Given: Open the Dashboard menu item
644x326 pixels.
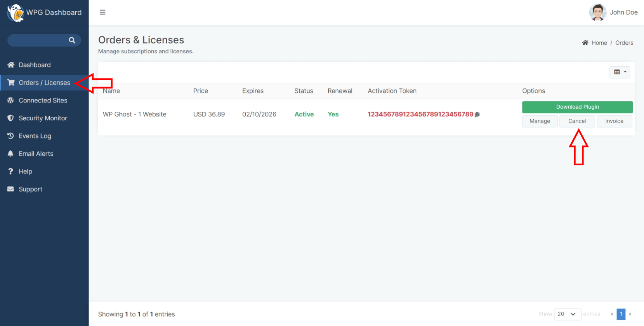Looking at the screenshot, I should pos(35,65).
